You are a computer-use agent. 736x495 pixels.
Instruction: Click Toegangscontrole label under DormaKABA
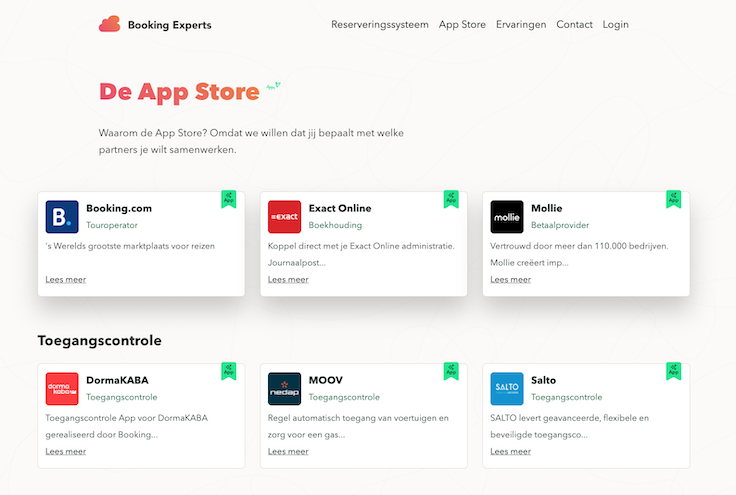pos(122,397)
